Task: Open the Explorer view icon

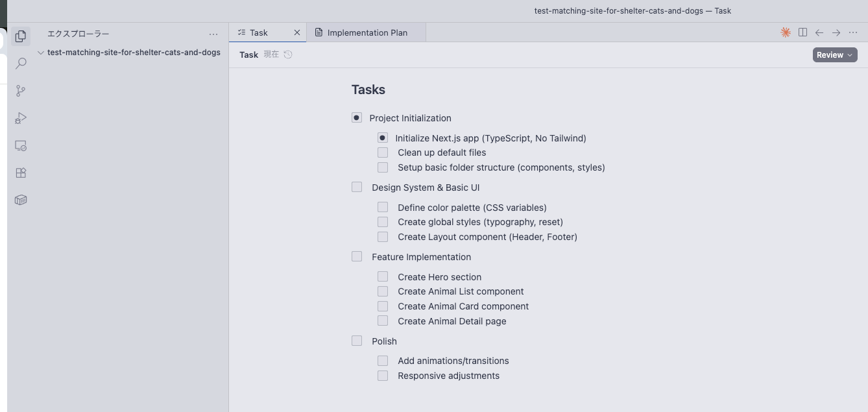Action: tap(21, 36)
